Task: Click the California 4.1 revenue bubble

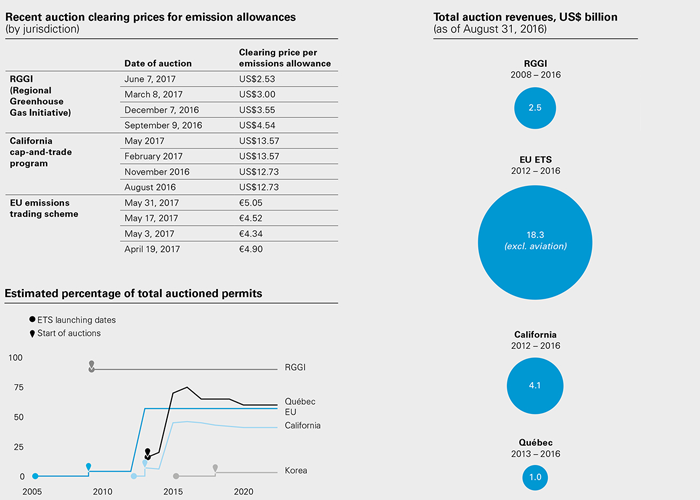Action: (x=535, y=385)
